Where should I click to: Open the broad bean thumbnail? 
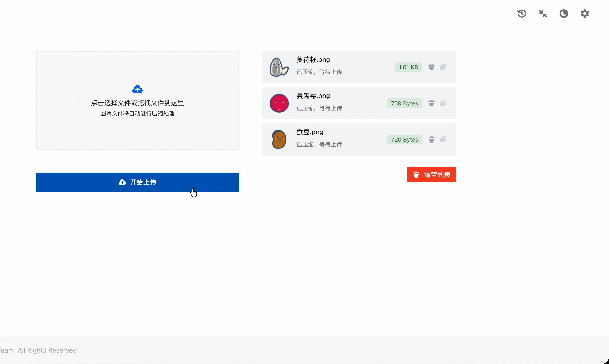(x=279, y=139)
